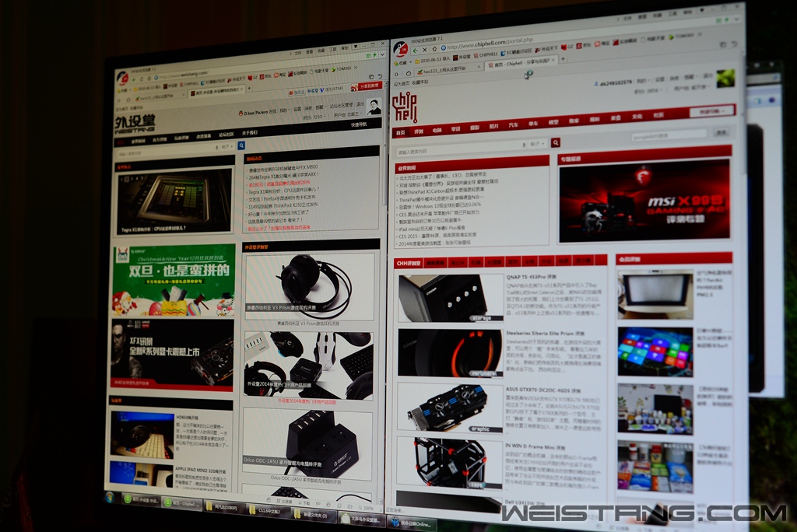Open the 360 browser avatar in weistang window
Image resolution: width=797 pixels, height=532 pixels.
(122, 78)
